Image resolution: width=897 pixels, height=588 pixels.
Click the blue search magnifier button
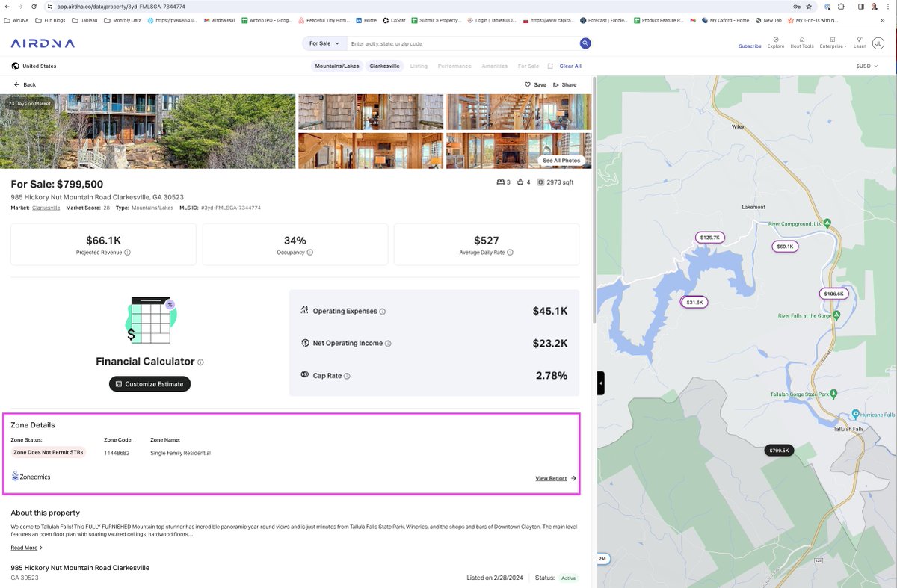[585, 43]
